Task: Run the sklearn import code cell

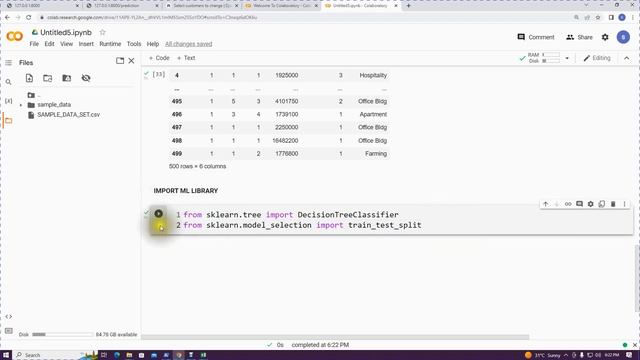Action: pos(158,213)
